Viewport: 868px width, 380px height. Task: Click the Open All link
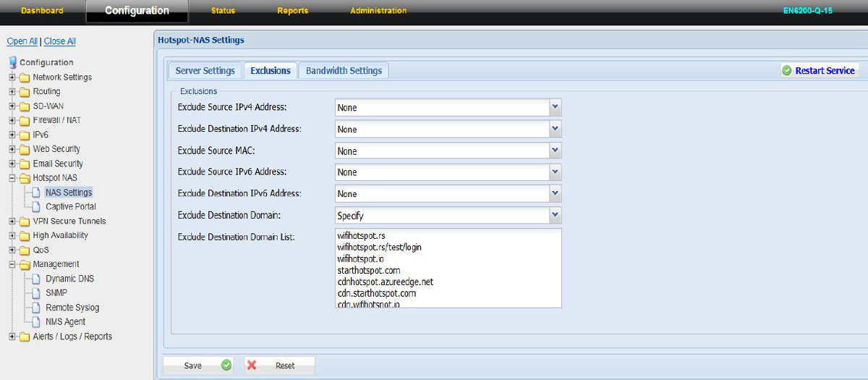coord(22,42)
